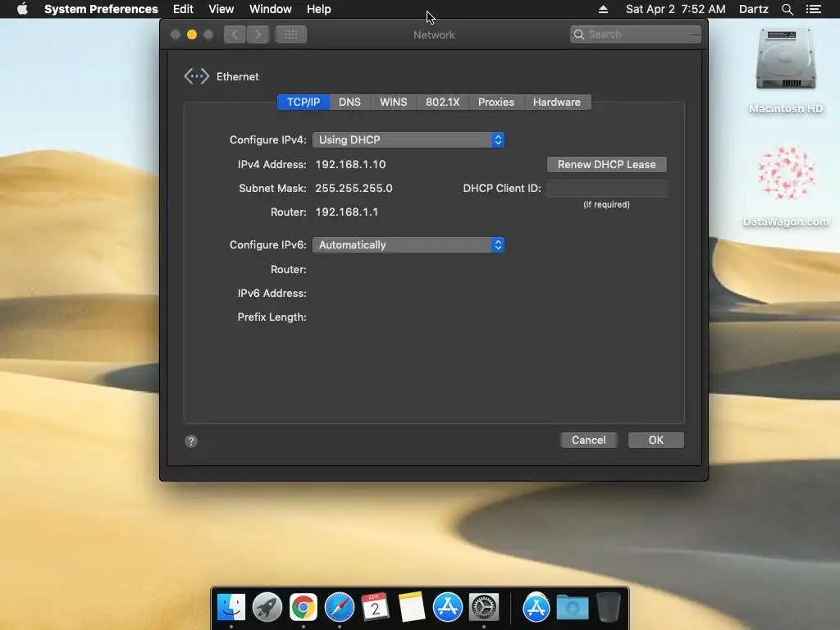Open Calendar from the Dock
840x630 pixels.
tap(375, 607)
